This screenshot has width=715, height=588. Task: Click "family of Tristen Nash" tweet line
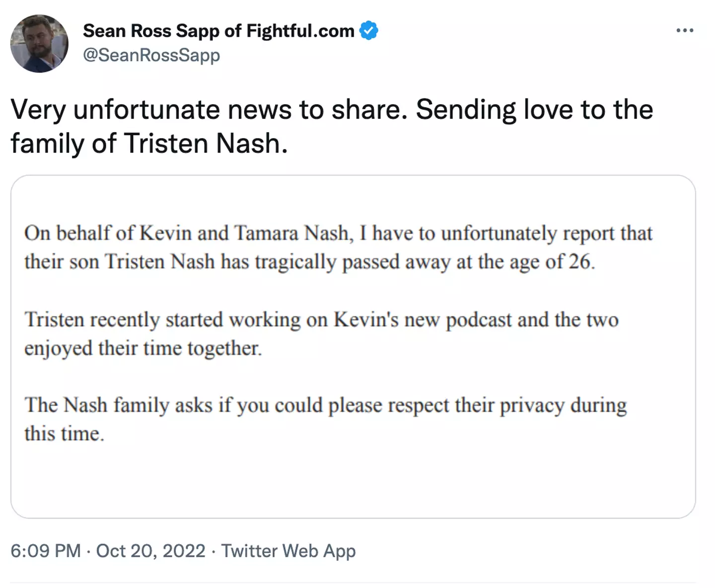(149, 144)
